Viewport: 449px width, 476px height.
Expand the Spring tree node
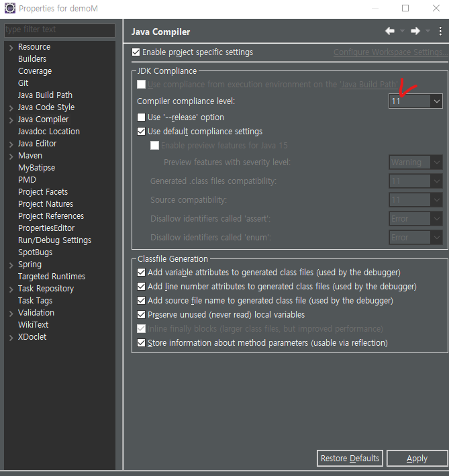[11, 265]
